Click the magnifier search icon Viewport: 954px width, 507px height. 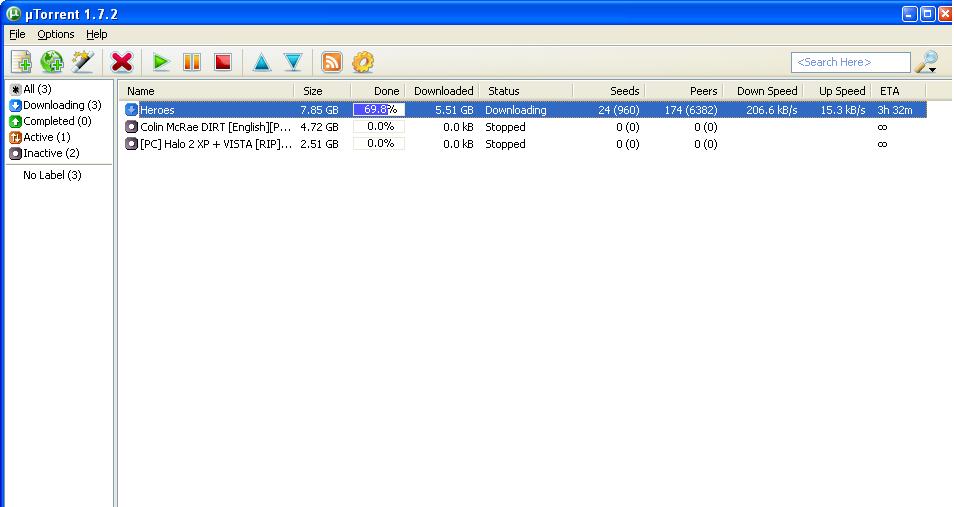[925, 61]
